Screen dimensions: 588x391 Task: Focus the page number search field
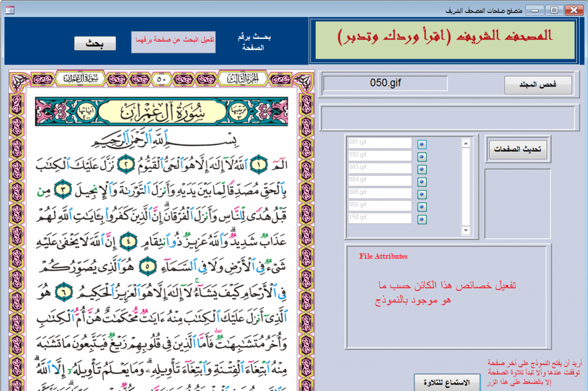point(173,42)
